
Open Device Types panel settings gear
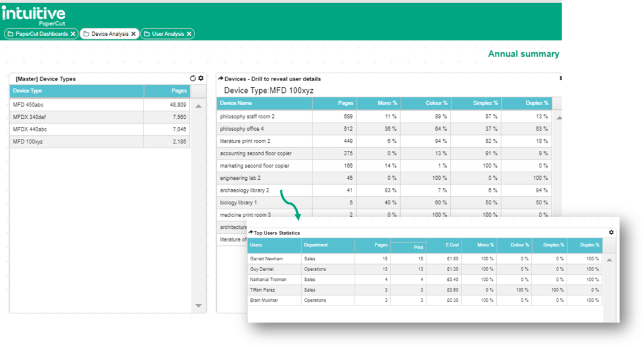pos(201,78)
